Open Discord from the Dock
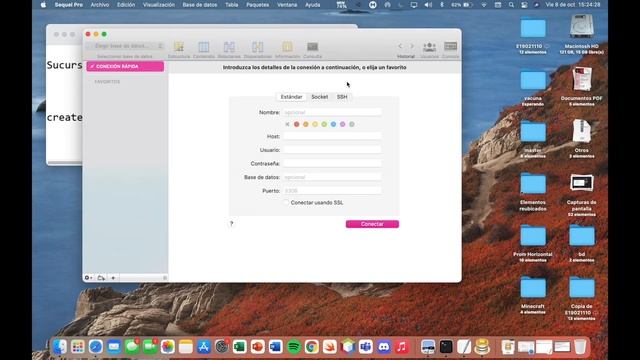The height and width of the screenshot is (360, 640). [383, 347]
